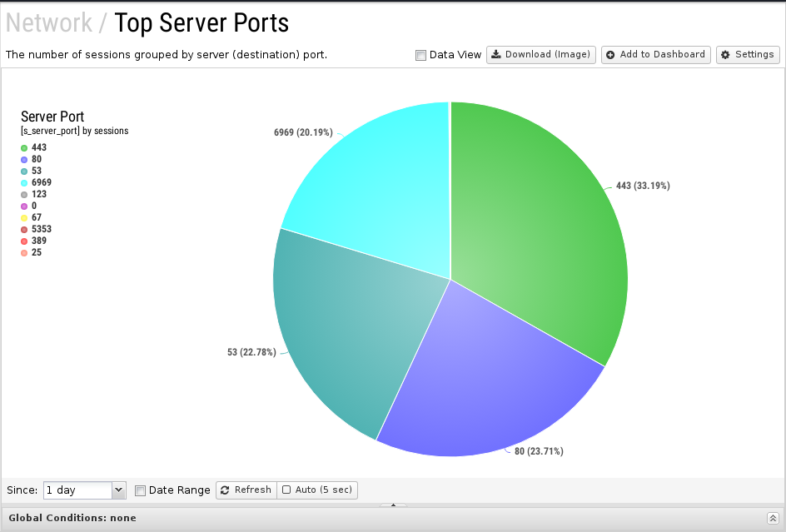Click legend label 443
The image size is (786, 532).
(38, 147)
